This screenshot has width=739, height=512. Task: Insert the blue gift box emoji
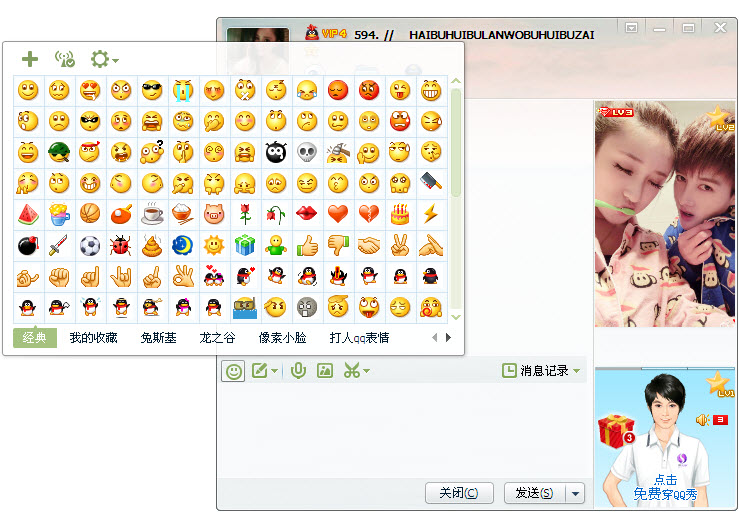click(245, 246)
